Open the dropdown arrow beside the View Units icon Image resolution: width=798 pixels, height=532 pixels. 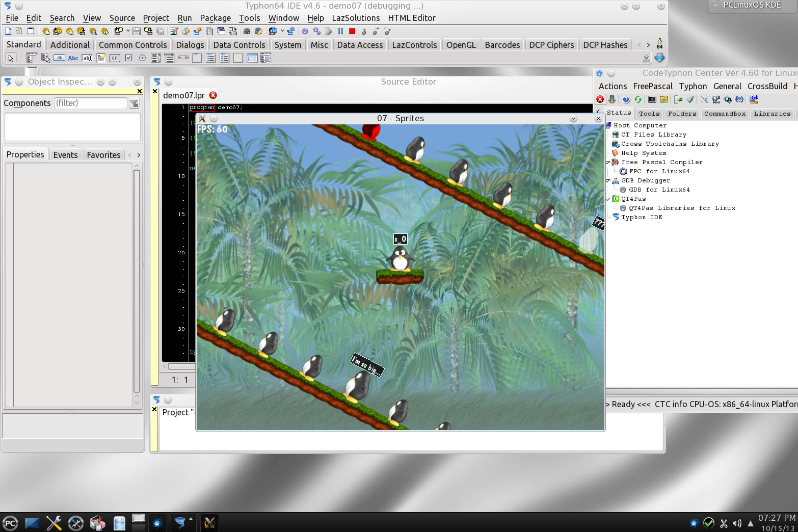128,31
